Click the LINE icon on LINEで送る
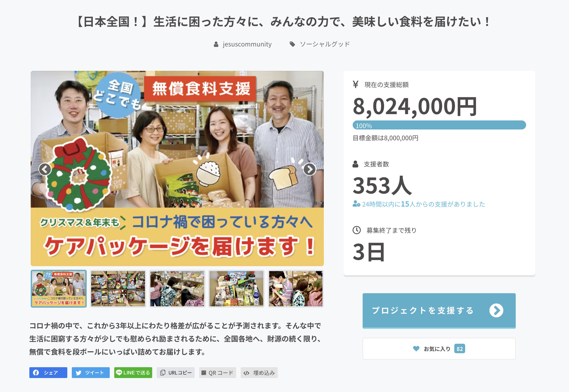 pos(119,372)
